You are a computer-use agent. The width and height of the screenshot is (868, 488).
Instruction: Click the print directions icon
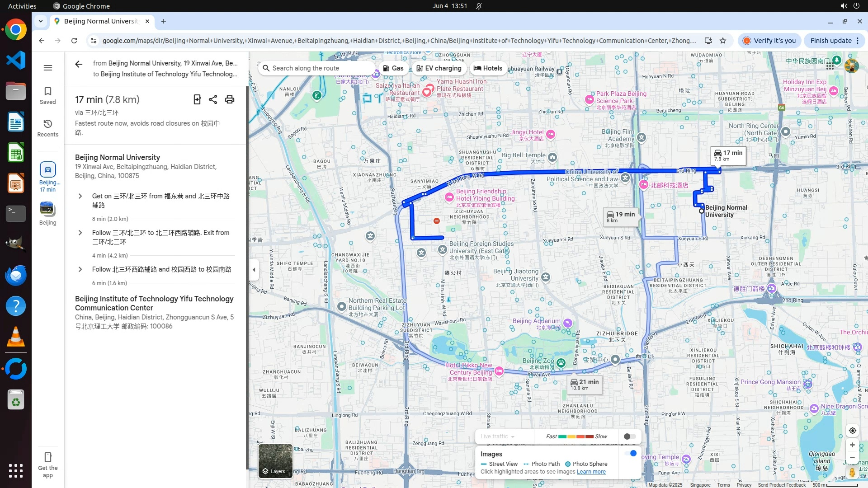click(230, 99)
